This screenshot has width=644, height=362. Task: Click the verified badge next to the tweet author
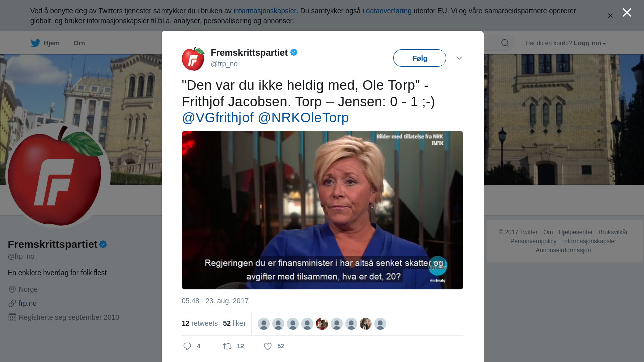point(294,52)
